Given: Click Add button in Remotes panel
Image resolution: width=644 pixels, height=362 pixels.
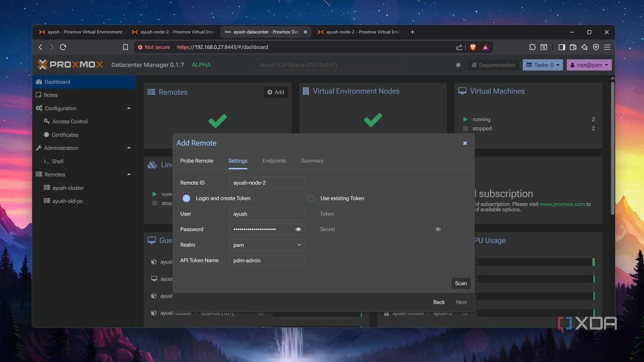Looking at the screenshot, I should 276,92.
